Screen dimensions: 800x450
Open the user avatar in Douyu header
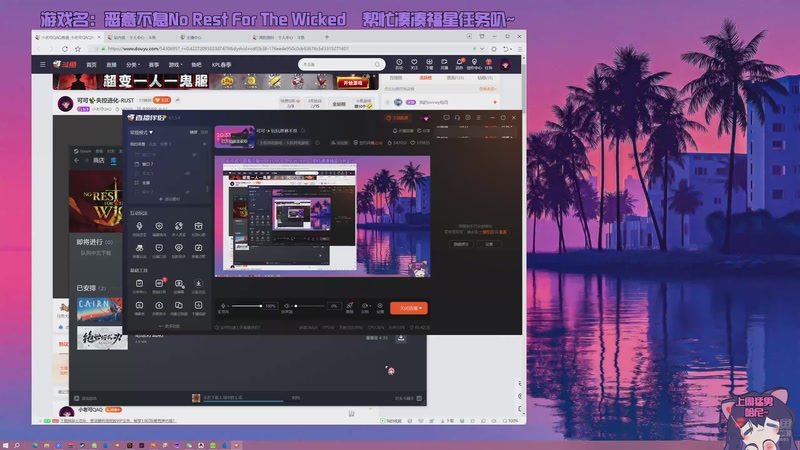click(x=505, y=64)
